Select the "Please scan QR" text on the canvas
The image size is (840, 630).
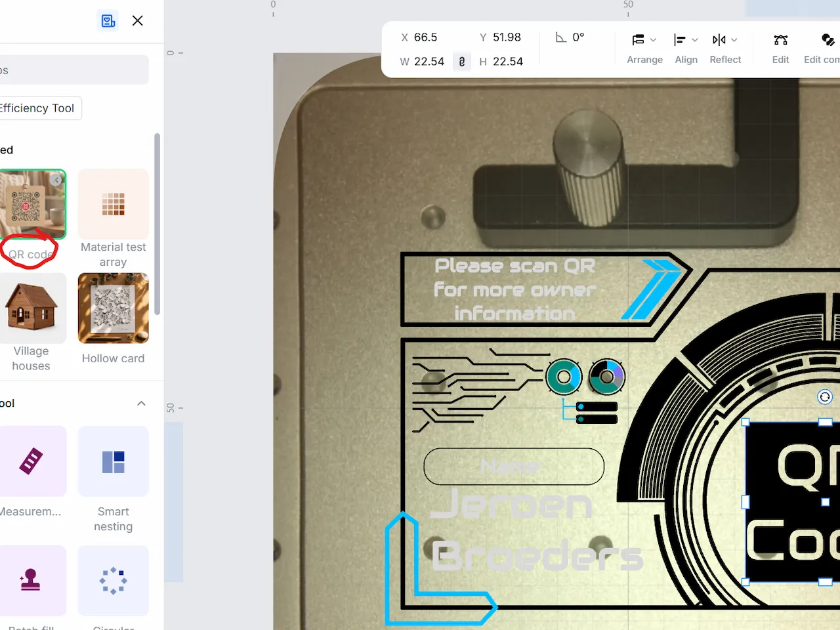pyautogui.click(x=515, y=289)
